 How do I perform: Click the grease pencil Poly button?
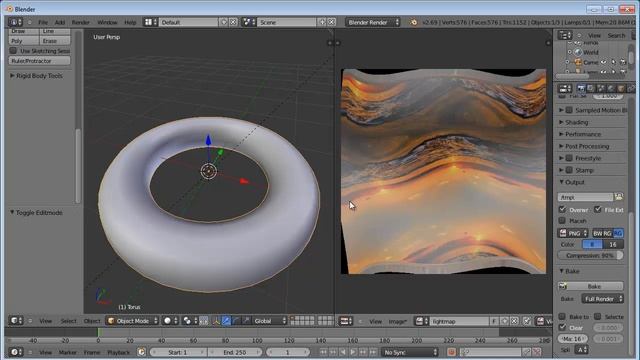pyautogui.click(x=24, y=41)
